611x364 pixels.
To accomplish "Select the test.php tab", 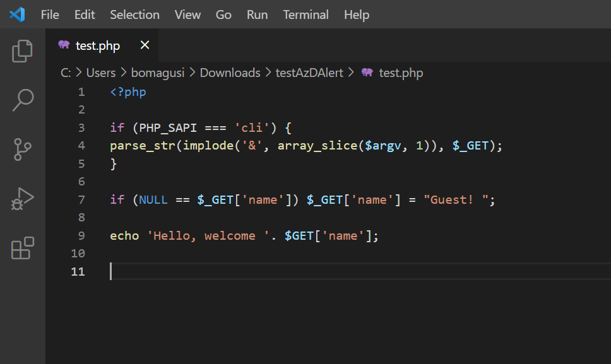I will [x=102, y=45].
